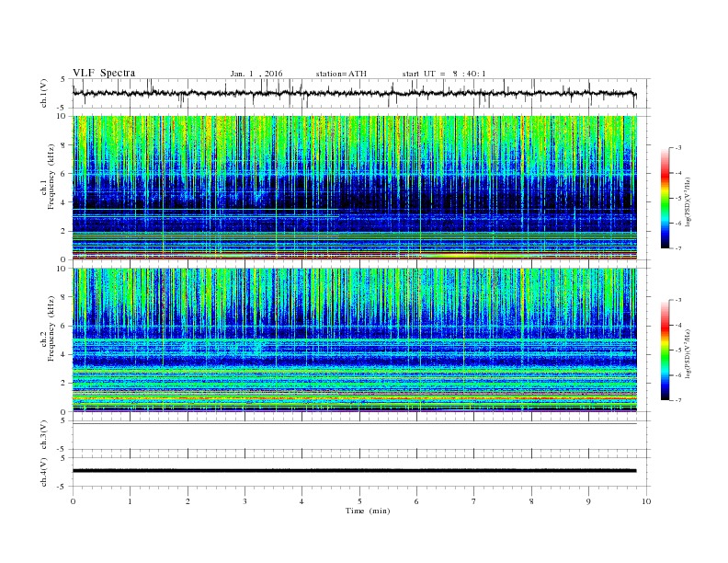This screenshot has height=563, width=728.
Task: Select the "start UT = 8 :40: 1" text
Action: tap(444, 74)
